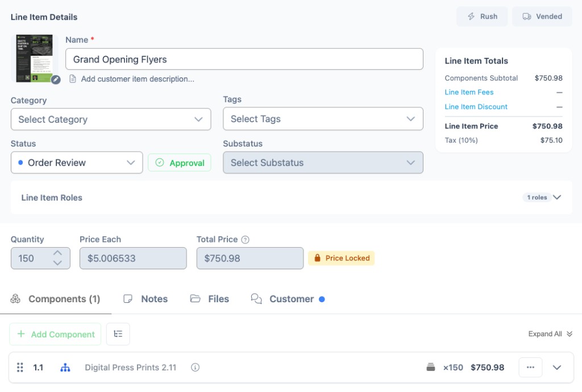
Task: Click the Add Component button
Action: coord(55,334)
